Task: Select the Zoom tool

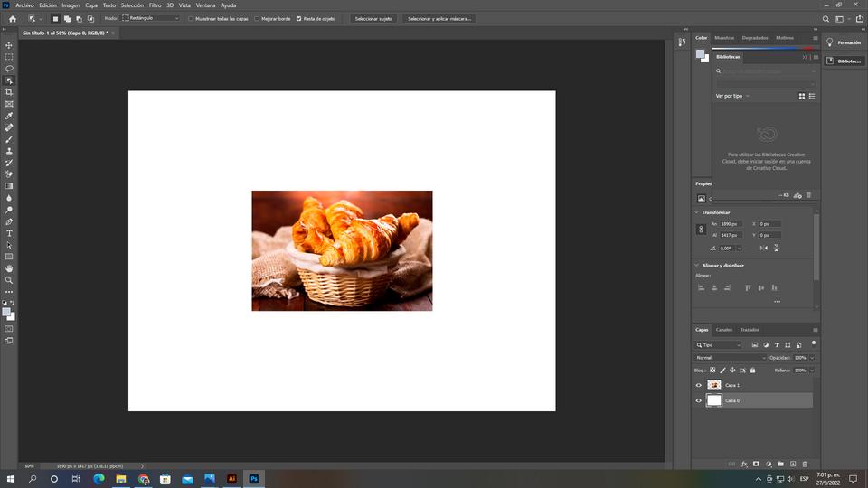Action: coord(9,280)
